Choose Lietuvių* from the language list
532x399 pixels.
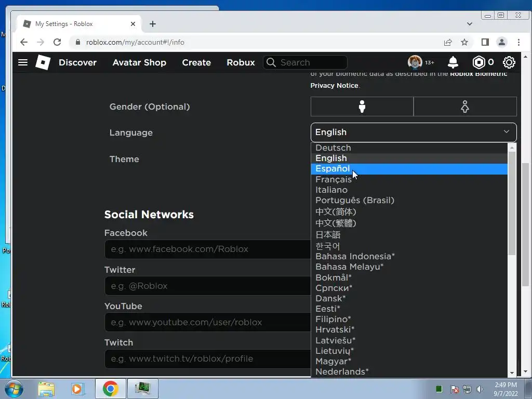tap(409, 351)
